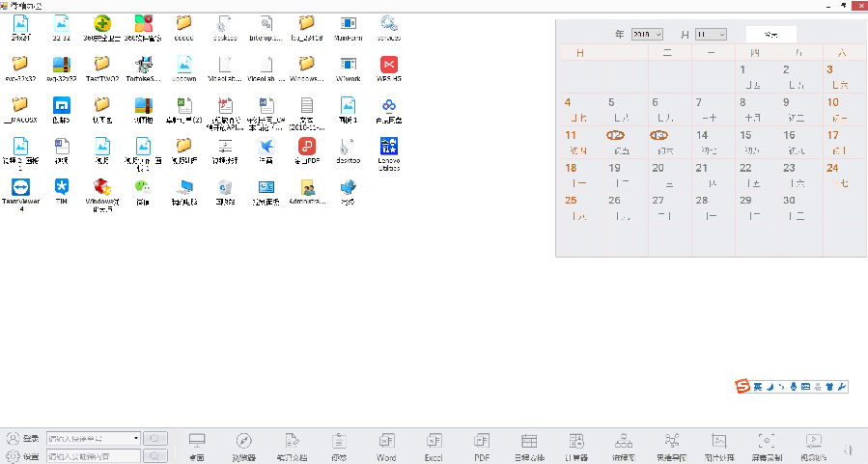This screenshot has height=464, width=868.
Task: Select circled day 12 in calendar
Action: 615,136
